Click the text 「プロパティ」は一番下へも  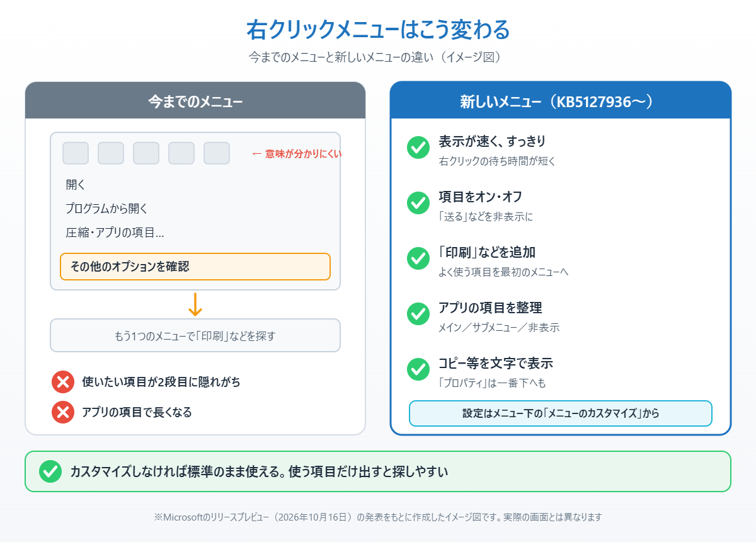(x=492, y=383)
